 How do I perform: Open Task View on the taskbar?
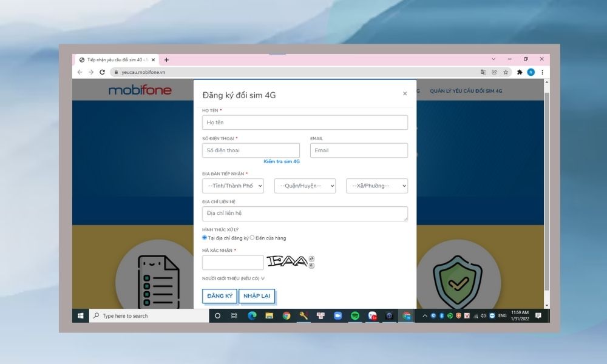pyautogui.click(x=234, y=315)
